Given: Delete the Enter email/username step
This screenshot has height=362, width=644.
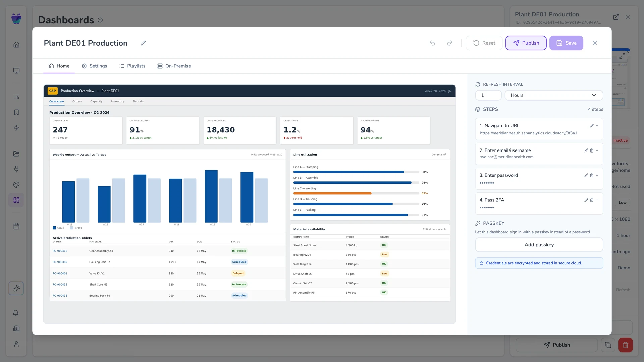Looking at the screenshot, I should pos(592,150).
